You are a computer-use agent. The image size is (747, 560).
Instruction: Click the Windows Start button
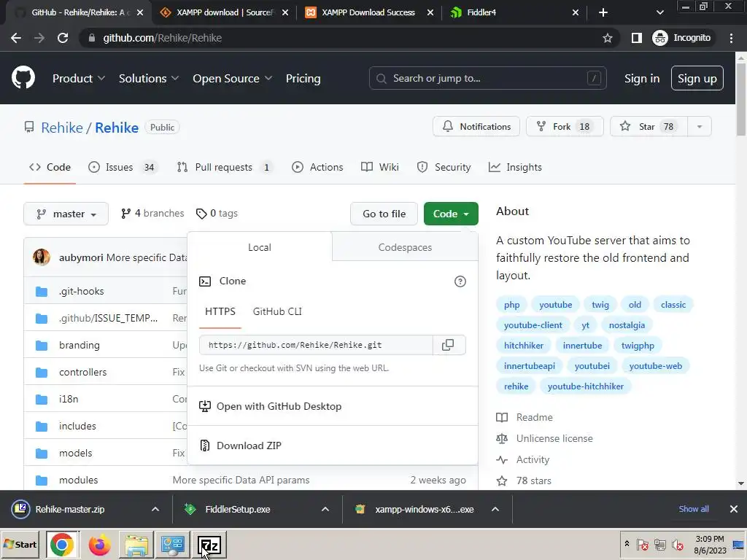tap(20, 544)
